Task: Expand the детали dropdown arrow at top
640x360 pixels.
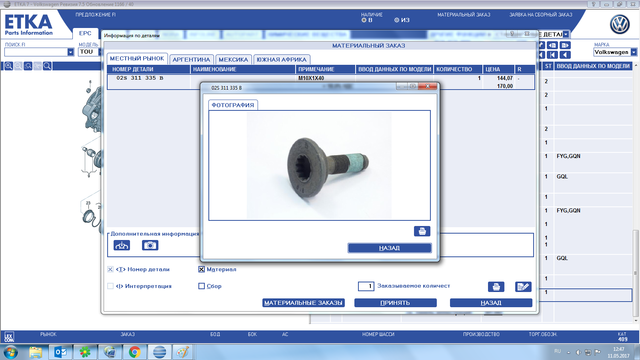Action: [566, 35]
